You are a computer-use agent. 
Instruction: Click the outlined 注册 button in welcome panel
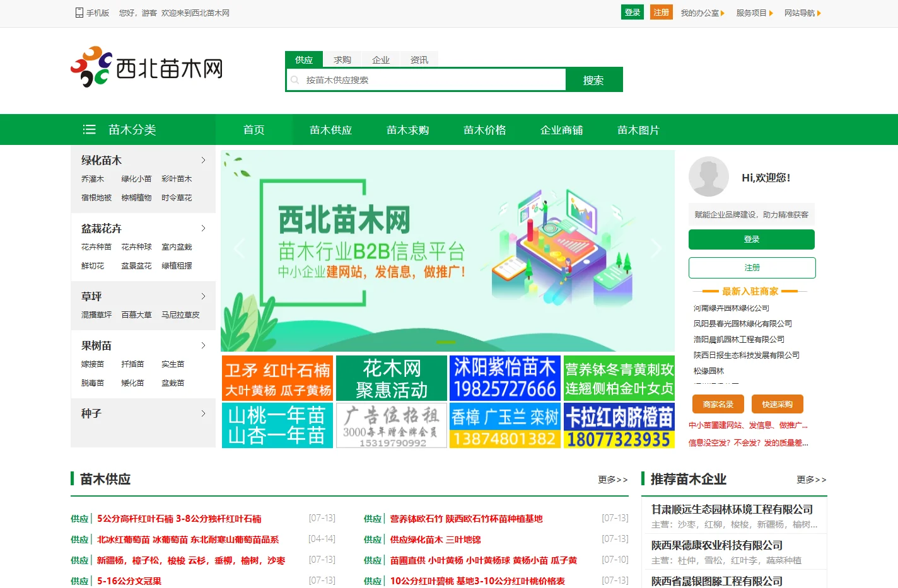752,268
